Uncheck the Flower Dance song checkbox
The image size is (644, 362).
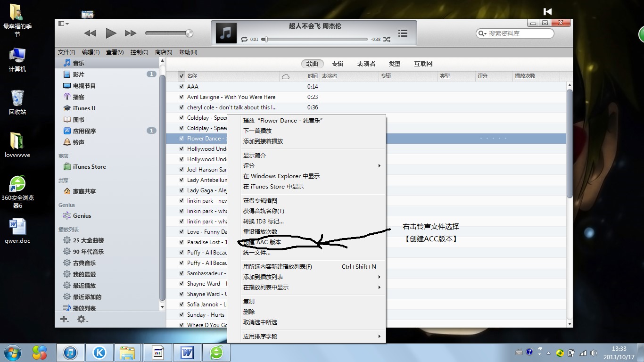182,139
